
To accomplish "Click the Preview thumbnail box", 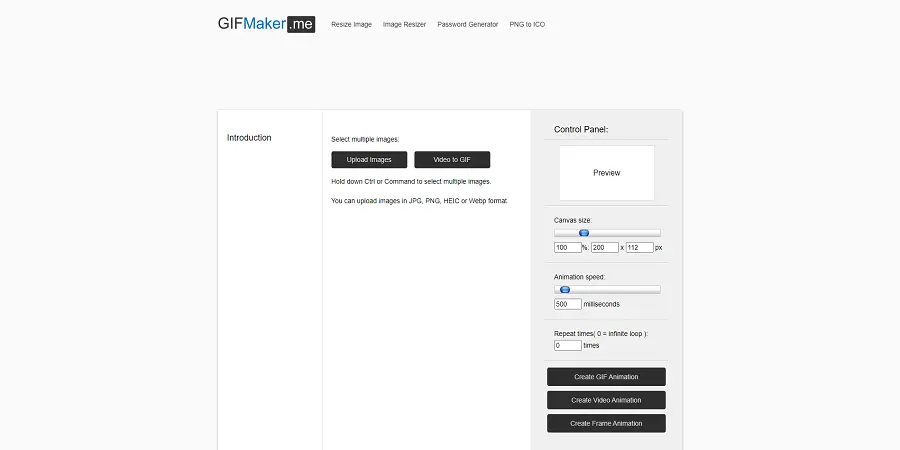I will (x=606, y=173).
